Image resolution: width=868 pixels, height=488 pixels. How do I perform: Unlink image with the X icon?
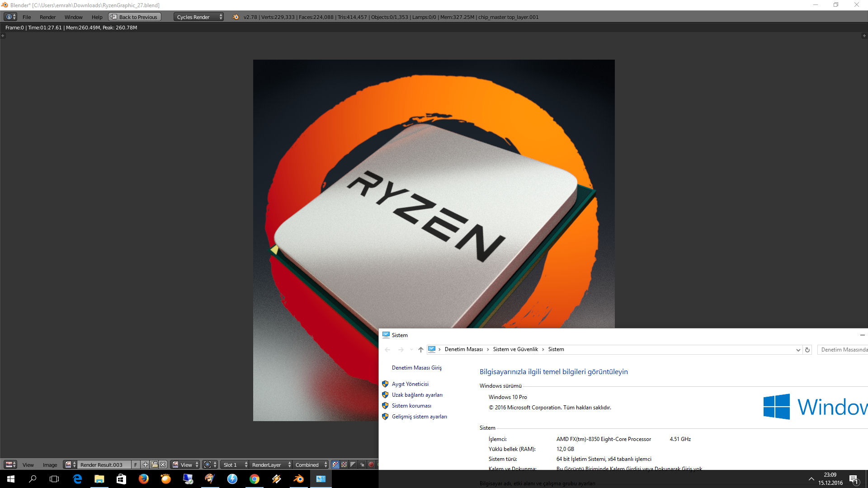(x=163, y=465)
